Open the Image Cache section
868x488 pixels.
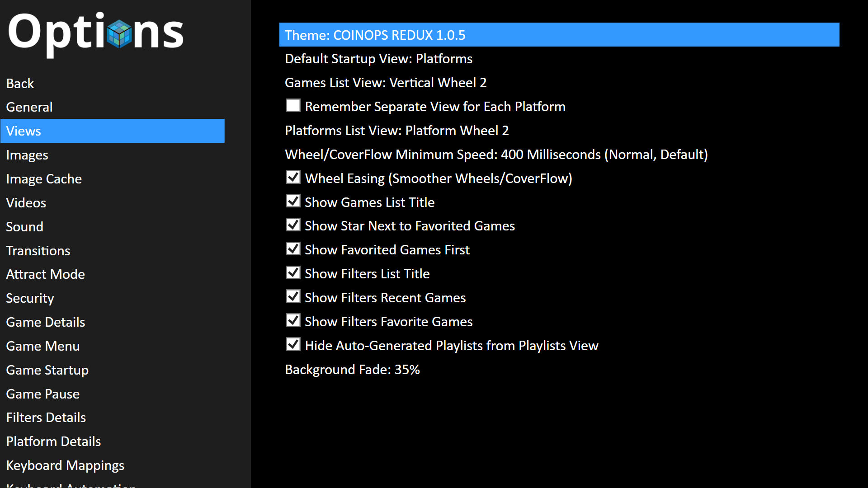click(113, 179)
